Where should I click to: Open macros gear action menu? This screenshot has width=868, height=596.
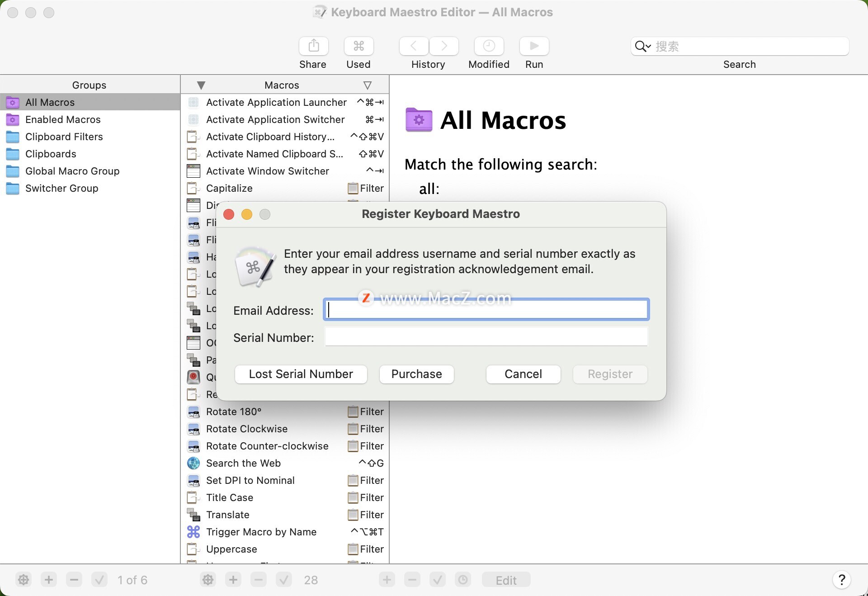(208, 580)
